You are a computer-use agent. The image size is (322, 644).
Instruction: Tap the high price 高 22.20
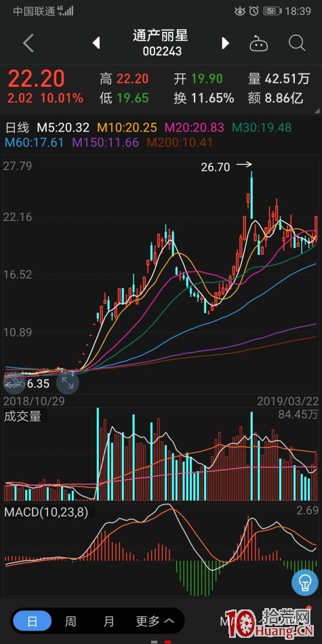124,79
